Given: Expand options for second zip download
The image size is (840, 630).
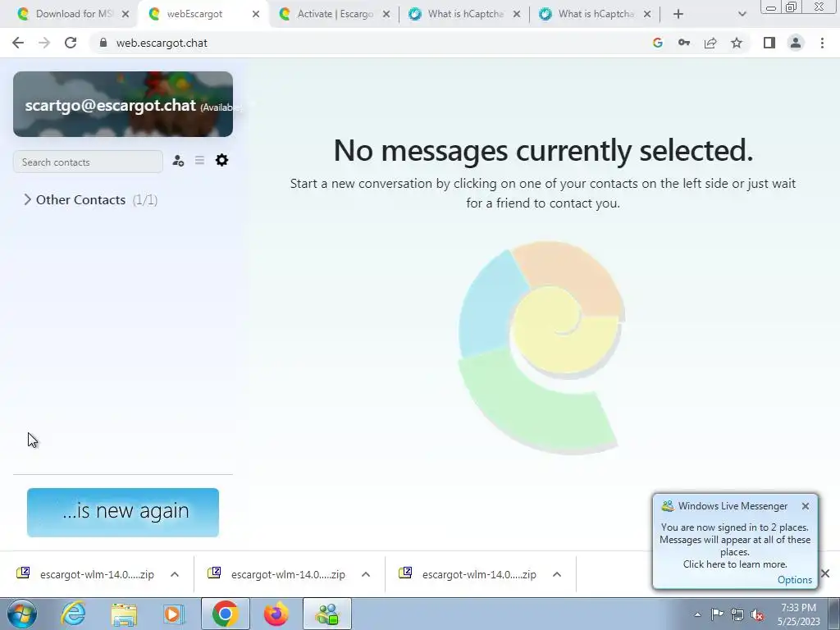Looking at the screenshot, I should pos(366,574).
